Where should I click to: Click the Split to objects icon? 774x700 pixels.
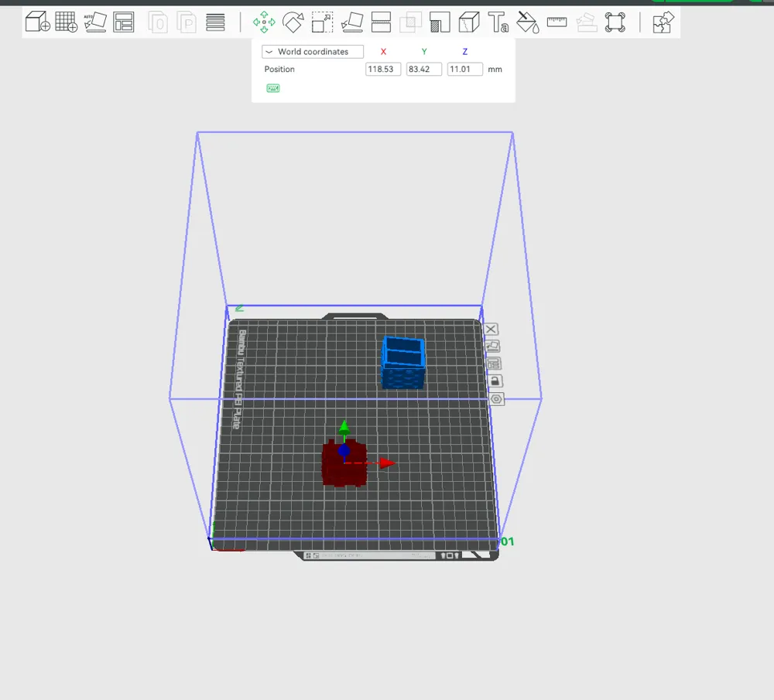tap(158, 22)
